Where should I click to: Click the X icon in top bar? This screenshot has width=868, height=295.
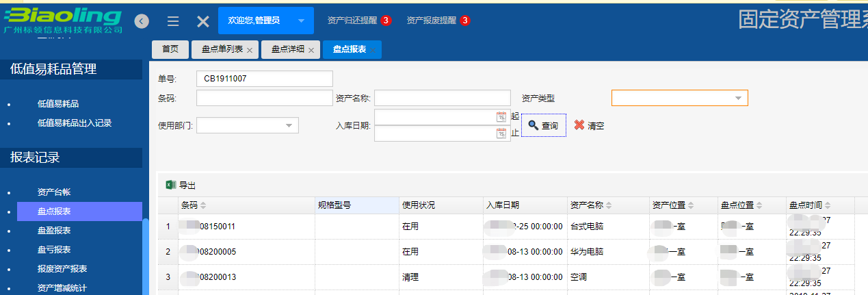click(x=203, y=21)
